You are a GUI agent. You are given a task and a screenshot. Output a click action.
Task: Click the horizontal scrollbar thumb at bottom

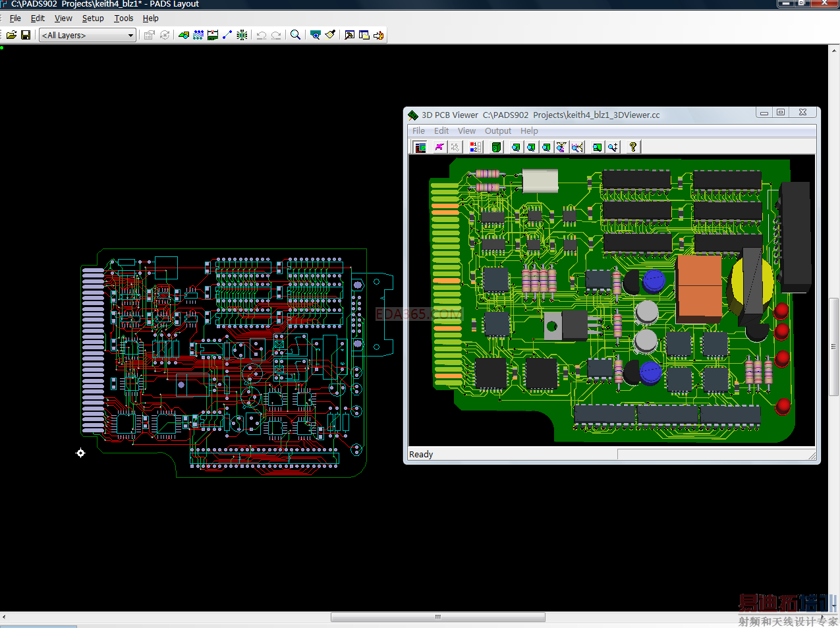[437, 617]
